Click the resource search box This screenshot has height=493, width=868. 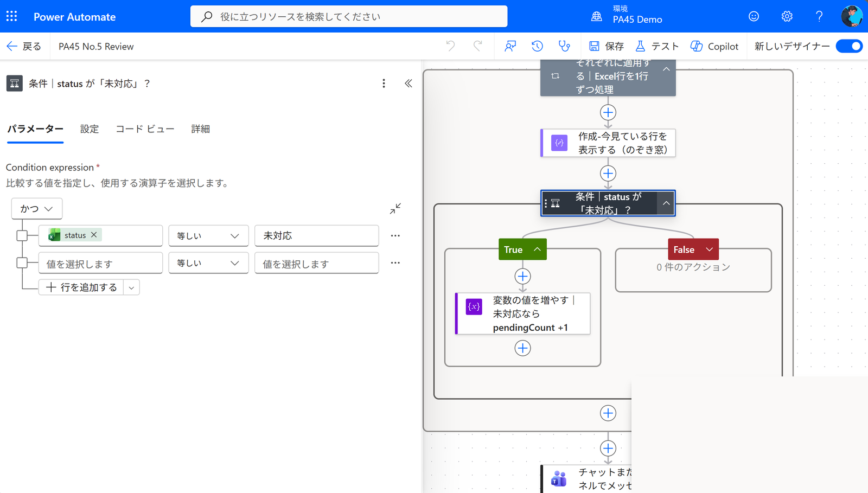point(349,16)
